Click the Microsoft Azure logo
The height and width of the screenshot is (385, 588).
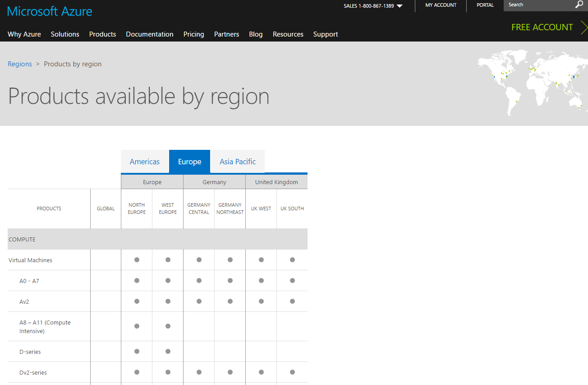pos(50,11)
